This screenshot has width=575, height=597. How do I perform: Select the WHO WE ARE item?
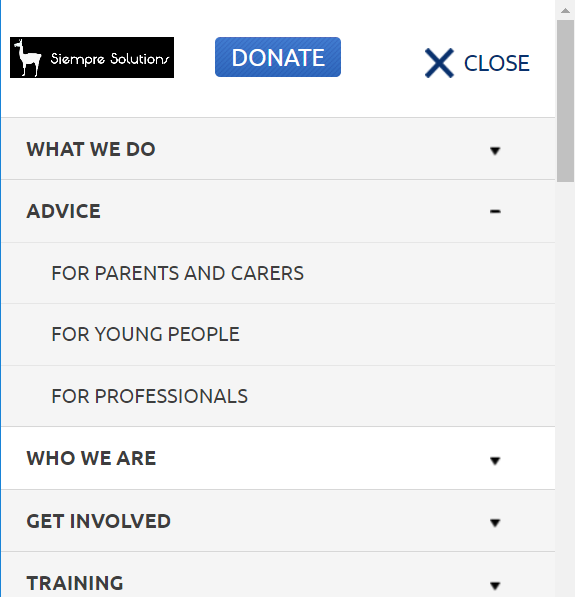[x=91, y=458]
